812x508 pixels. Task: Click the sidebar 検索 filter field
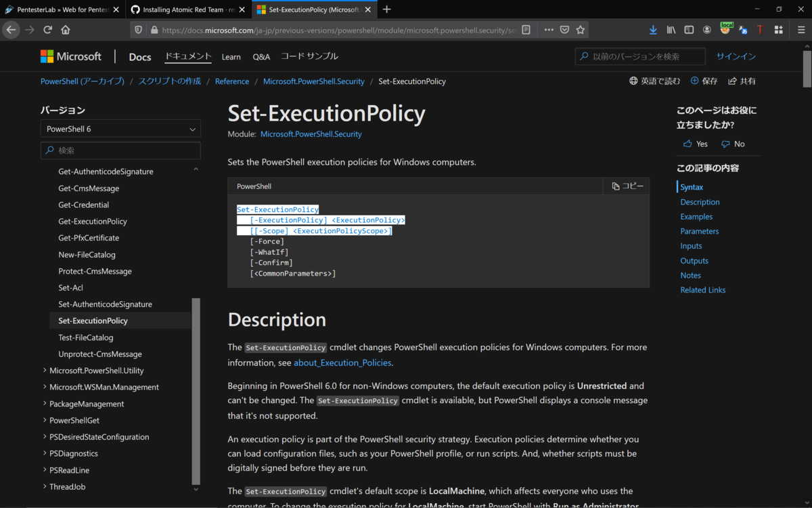[x=120, y=150]
